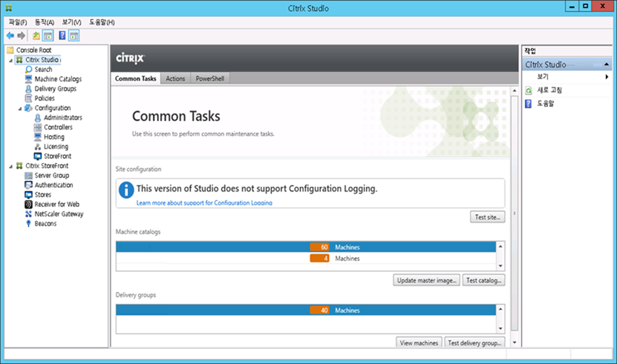617x364 pixels.
Task: Click the Configuration tree node icon
Action: tap(28, 108)
